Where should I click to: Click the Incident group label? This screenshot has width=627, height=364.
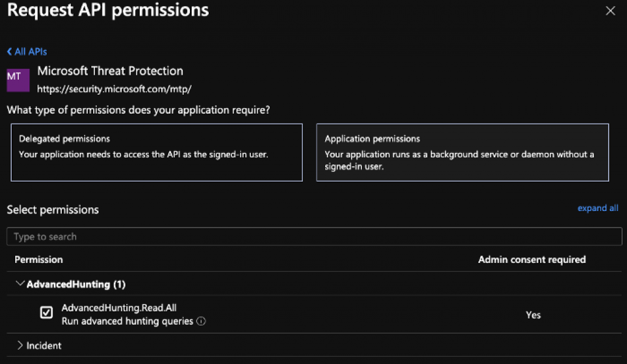[44, 346]
